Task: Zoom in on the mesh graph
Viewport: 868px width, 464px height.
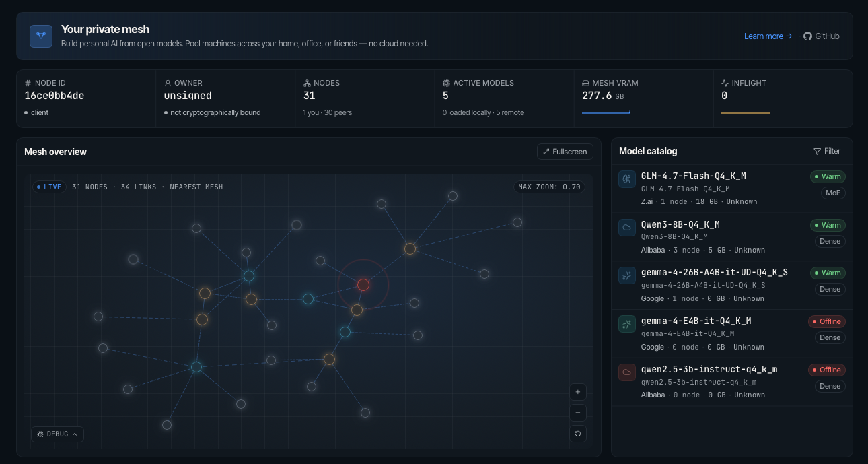Action: tap(577, 392)
